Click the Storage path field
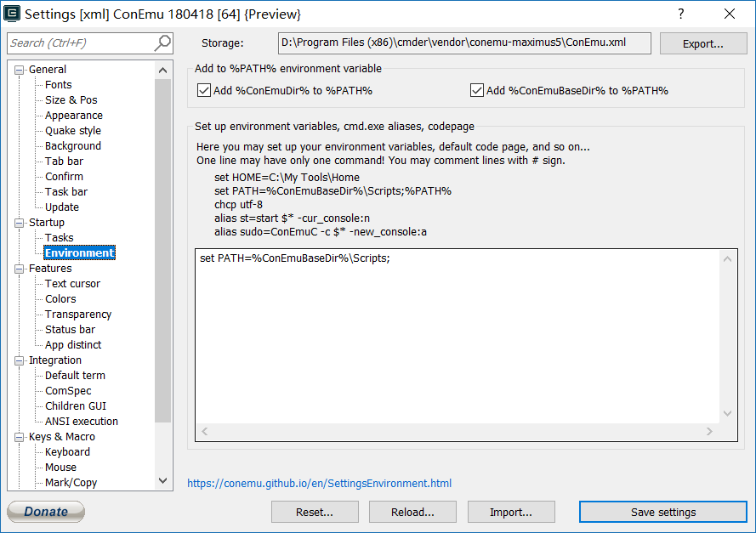Screen dimensions: 756x533 tap(464, 43)
